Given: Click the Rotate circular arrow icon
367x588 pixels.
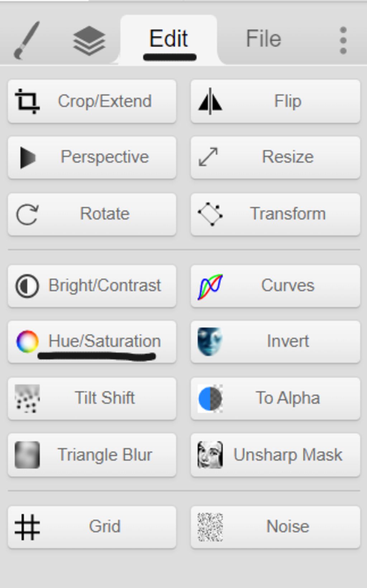Looking at the screenshot, I should (27, 214).
